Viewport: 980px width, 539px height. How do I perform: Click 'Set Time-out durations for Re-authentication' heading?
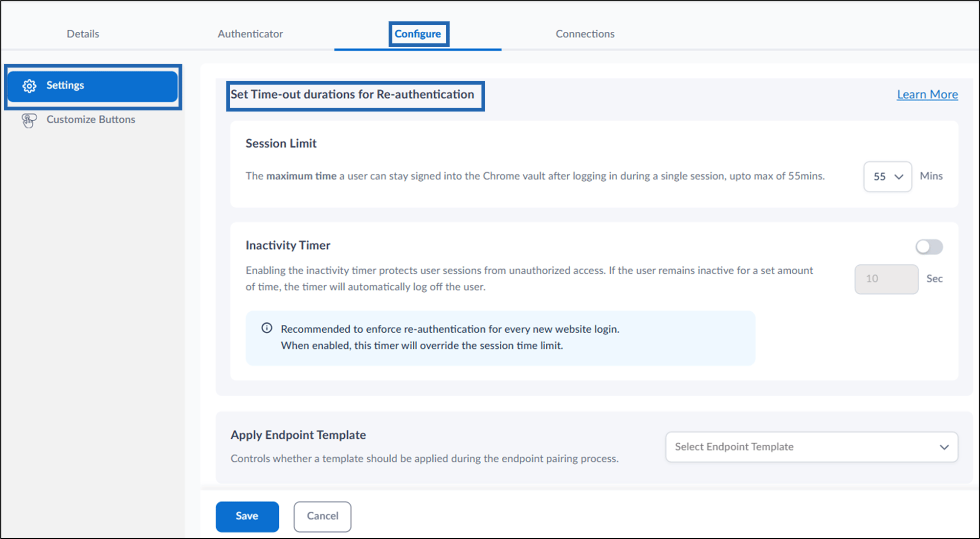coord(353,94)
